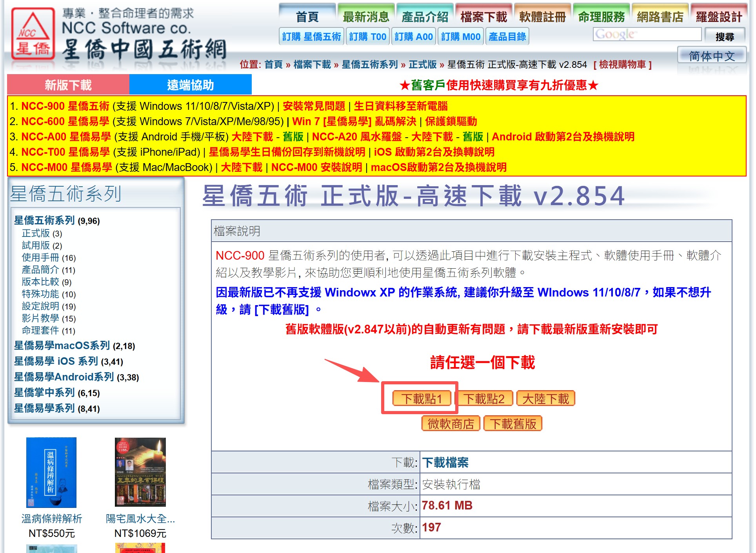Expand 星僑易學macOS系列 in sidebar
This screenshot has width=756, height=553.
pos(62,346)
